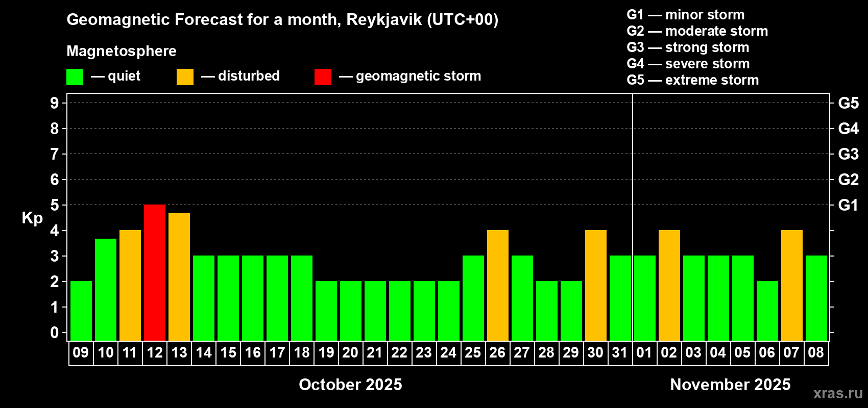This screenshot has height=408, width=868.
Task: Select the red storm bar for October 12
Action: 155,272
